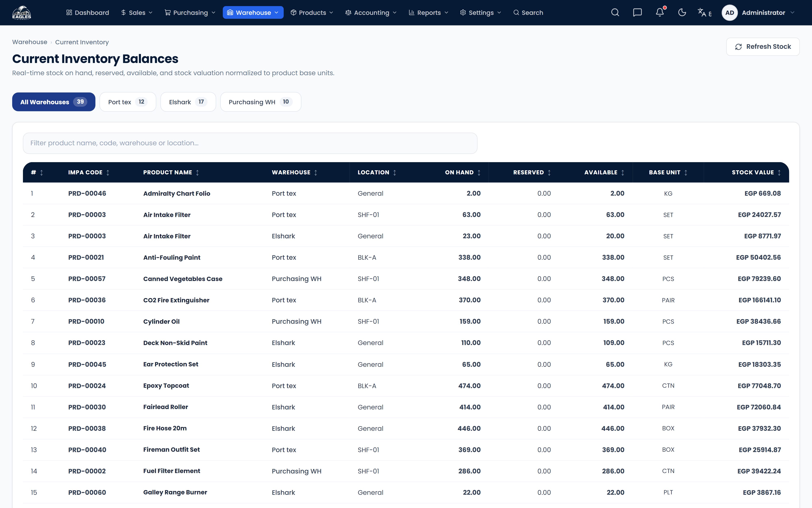Click the Cylinder Oil row name
This screenshot has height=508, width=812.
(x=161, y=321)
